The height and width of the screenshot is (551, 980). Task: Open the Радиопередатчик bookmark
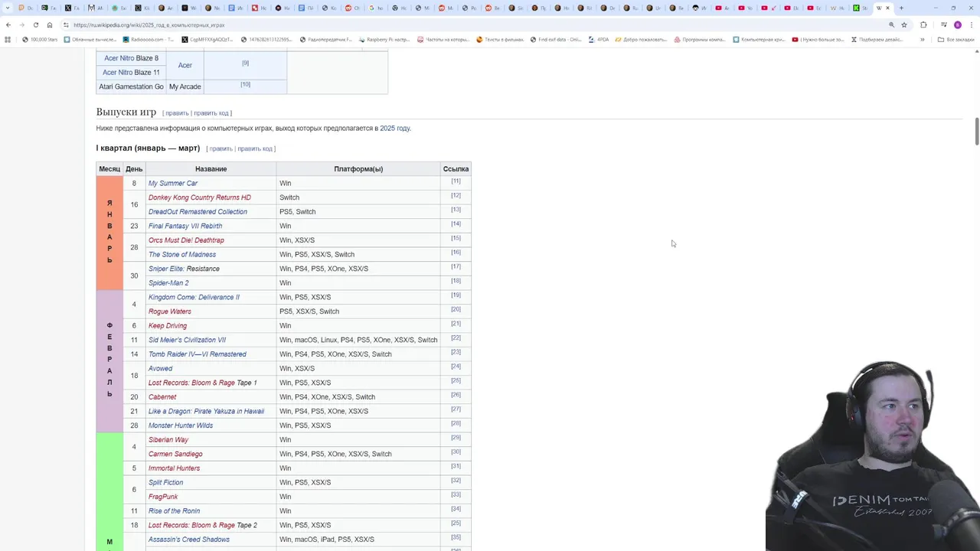pyautogui.click(x=326, y=39)
